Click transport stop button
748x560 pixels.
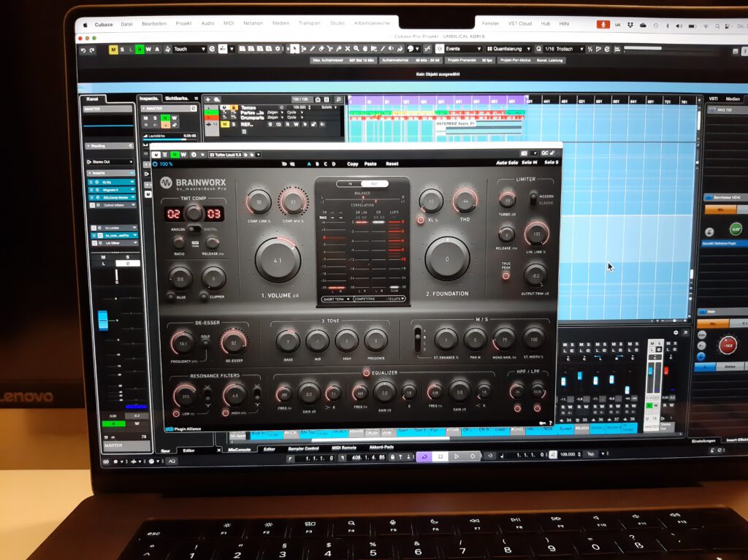[440, 456]
